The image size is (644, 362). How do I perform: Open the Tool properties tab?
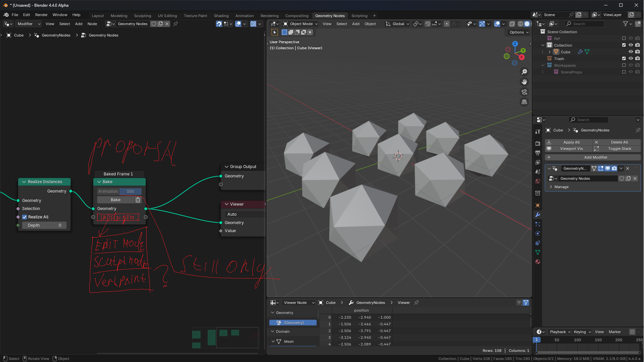(538, 132)
